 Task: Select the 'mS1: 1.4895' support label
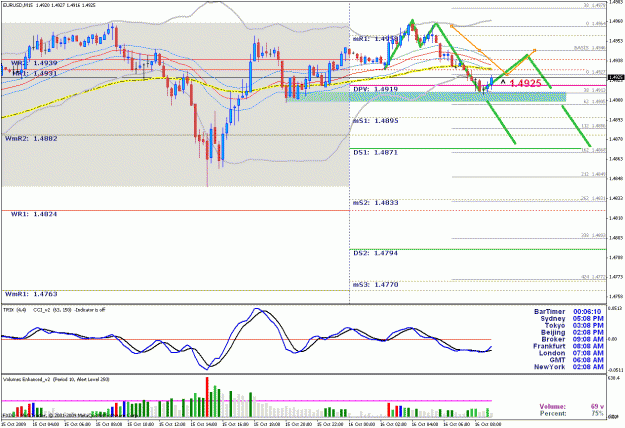point(375,121)
